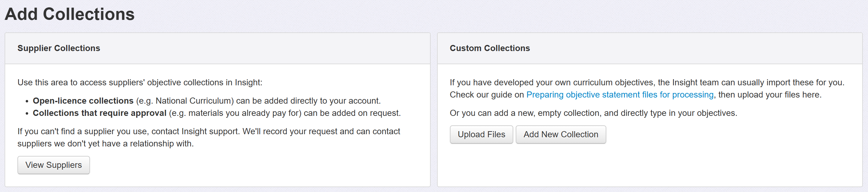Image resolution: width=868 pixels, height=192 pixels.
Task: Click empty area below the Upload Files button
Action: 481,165
